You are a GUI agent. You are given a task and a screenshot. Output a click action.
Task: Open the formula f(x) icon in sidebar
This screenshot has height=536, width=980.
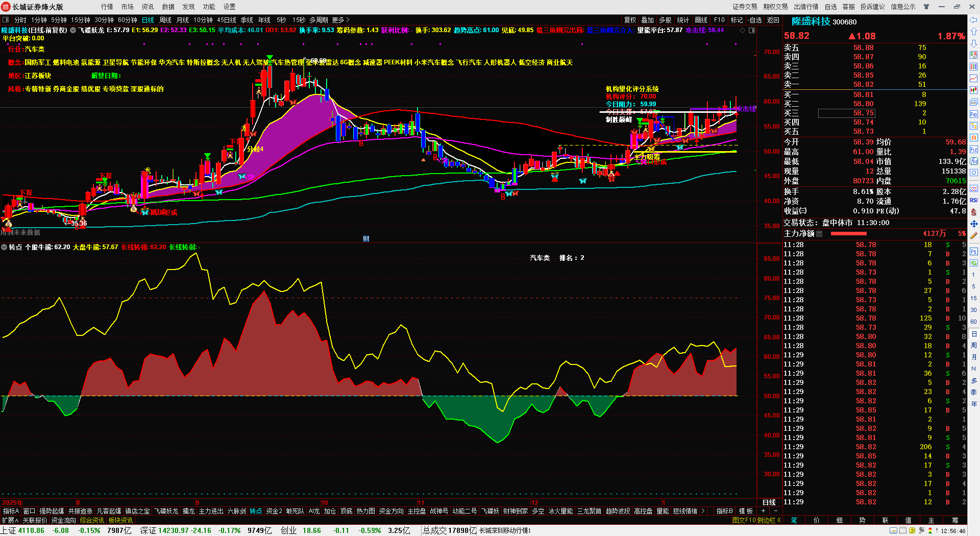point(973,161)
